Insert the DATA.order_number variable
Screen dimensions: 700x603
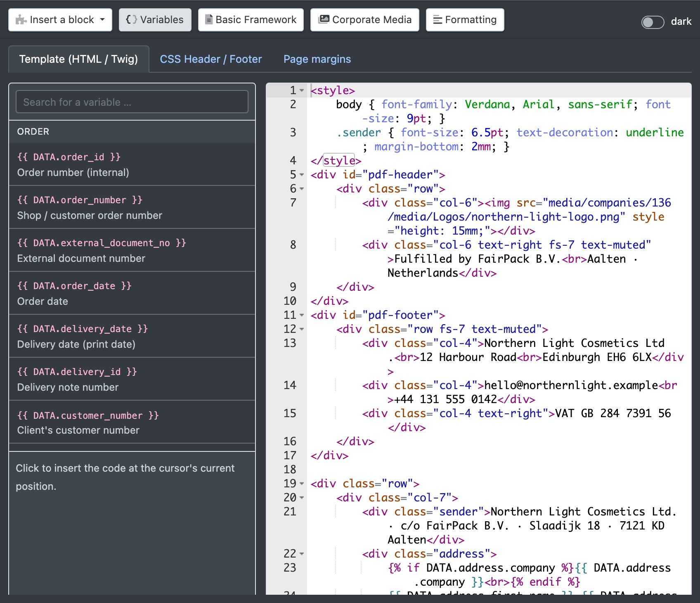coord(132,207)
